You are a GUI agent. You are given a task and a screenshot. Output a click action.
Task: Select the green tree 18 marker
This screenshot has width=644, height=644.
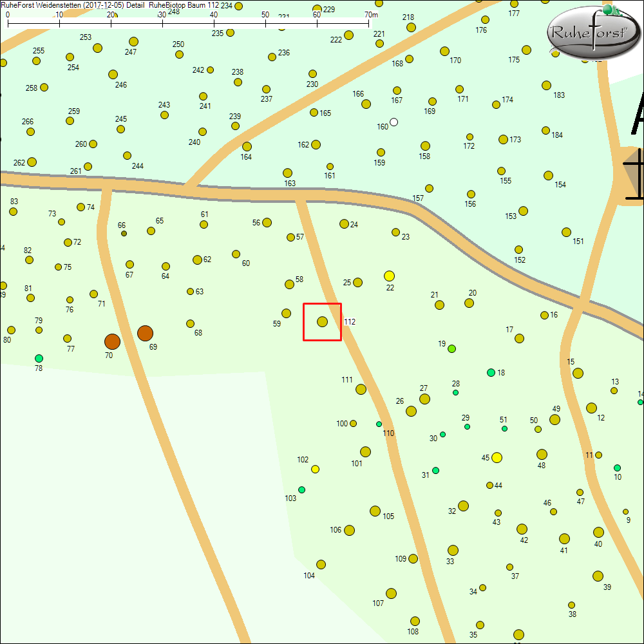pos(491,372)
